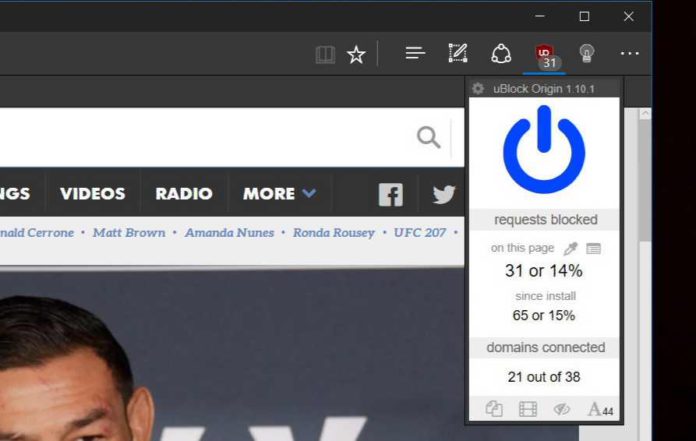
Task: Click 'uBlock Origin 1.10.1' title text
Action: tap(544, 89)
